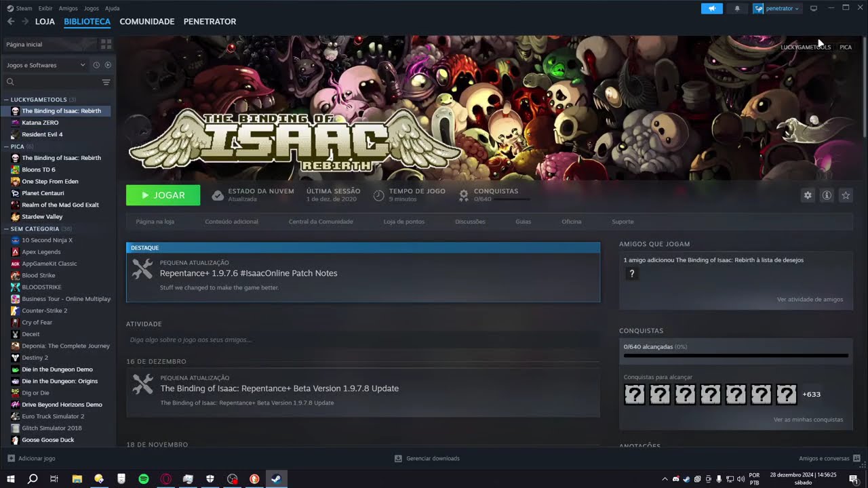The height and width of the screenshot is (488, 868).
Task: Open Amigos e conversas
Action: tap(830, 458)
